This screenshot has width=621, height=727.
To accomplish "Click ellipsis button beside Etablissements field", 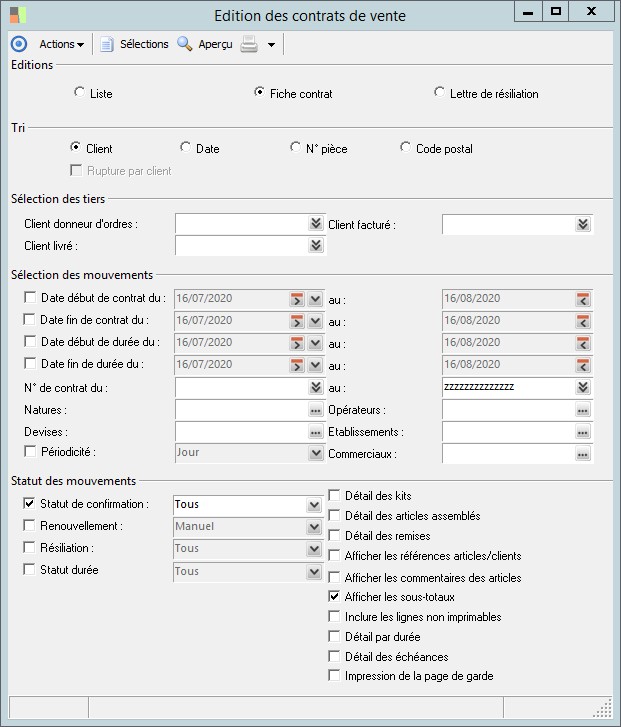I will click(582, 432).
